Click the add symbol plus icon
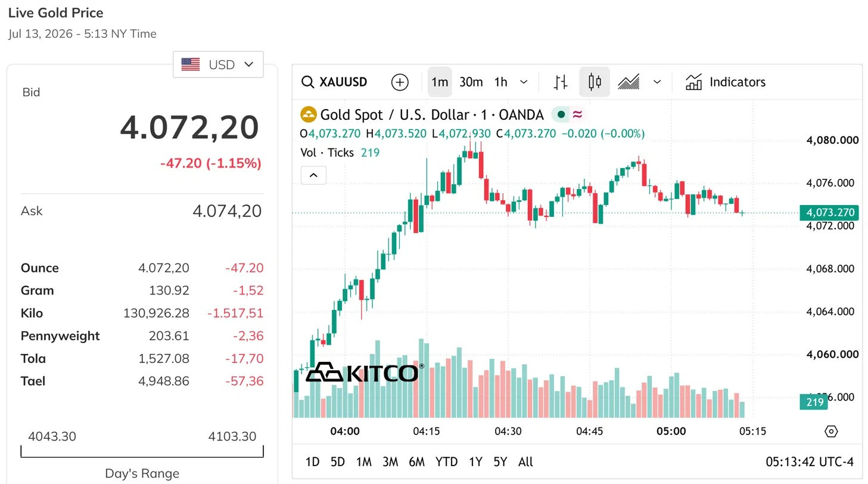868x484 pixels. (400, 82)
